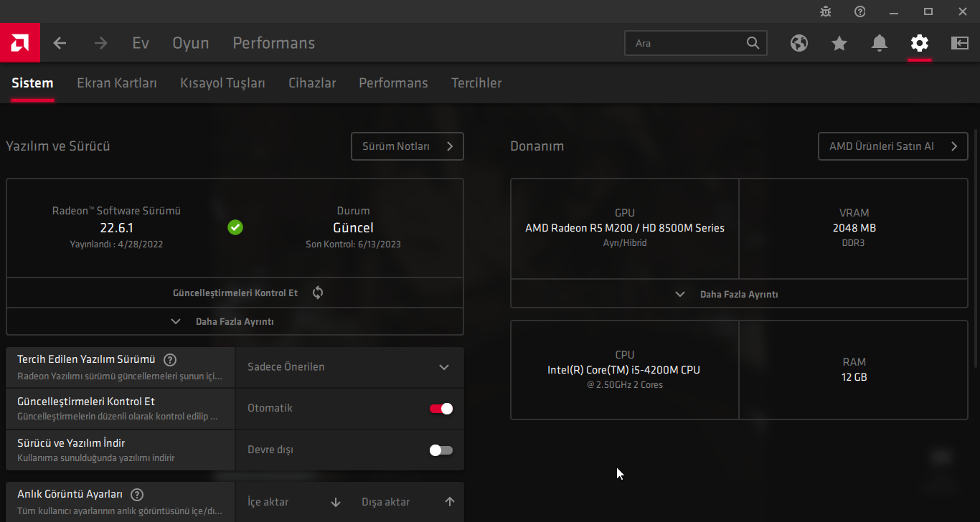Open the Sadece Önerilen dropdown
980x522 pixels.
[349, 367]
